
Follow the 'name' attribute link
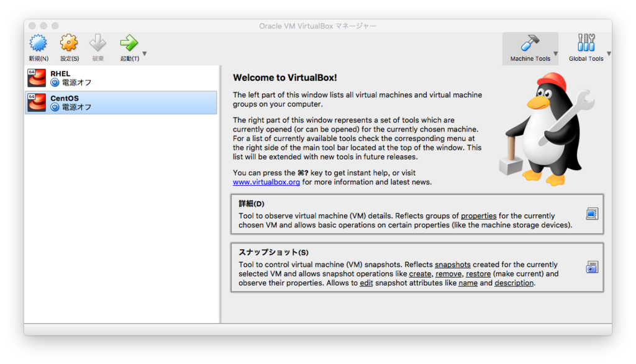coord(468,283)
